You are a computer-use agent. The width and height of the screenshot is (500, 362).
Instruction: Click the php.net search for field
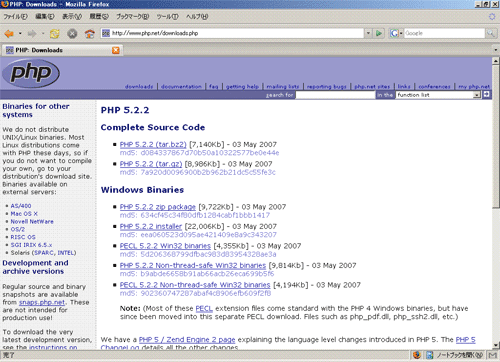335,95
